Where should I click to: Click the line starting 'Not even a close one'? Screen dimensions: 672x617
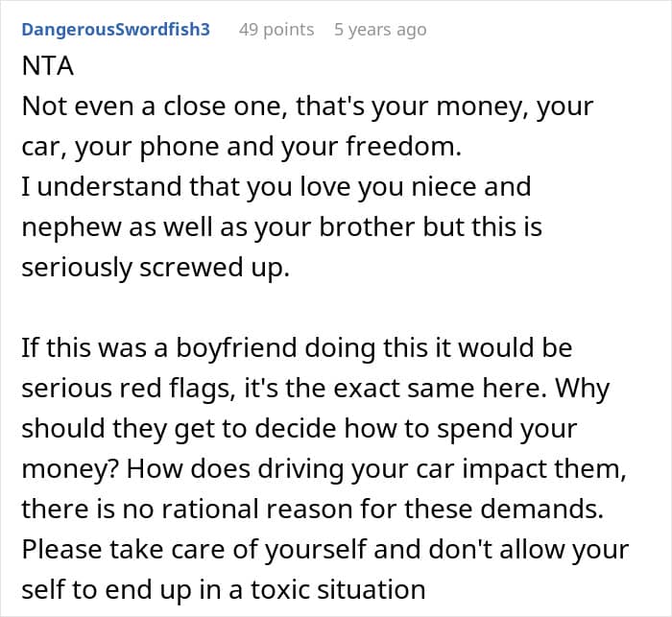307,107
